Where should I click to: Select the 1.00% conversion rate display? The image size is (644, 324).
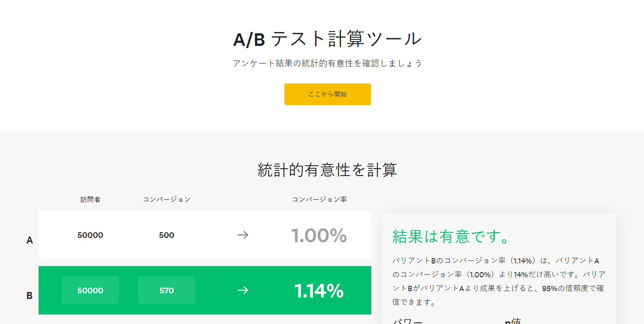(320, 235)
